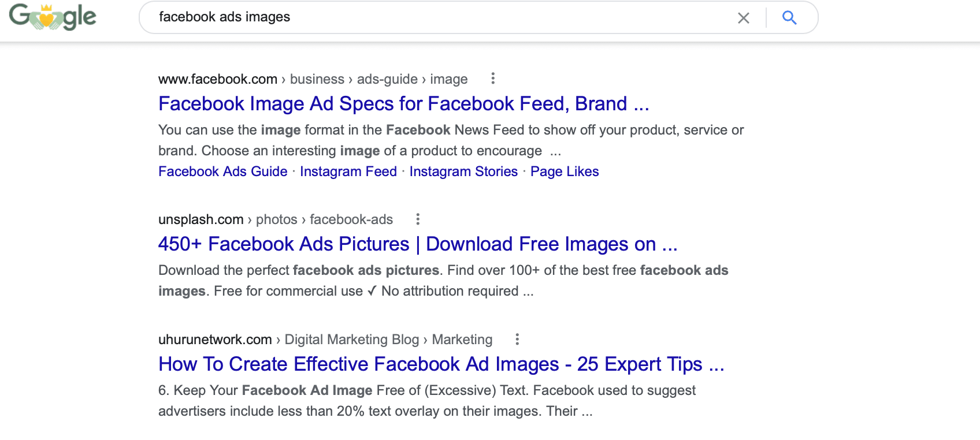Click inside the search input field
The height and width of the screenshot is (440, 980).
click(404, 17)
